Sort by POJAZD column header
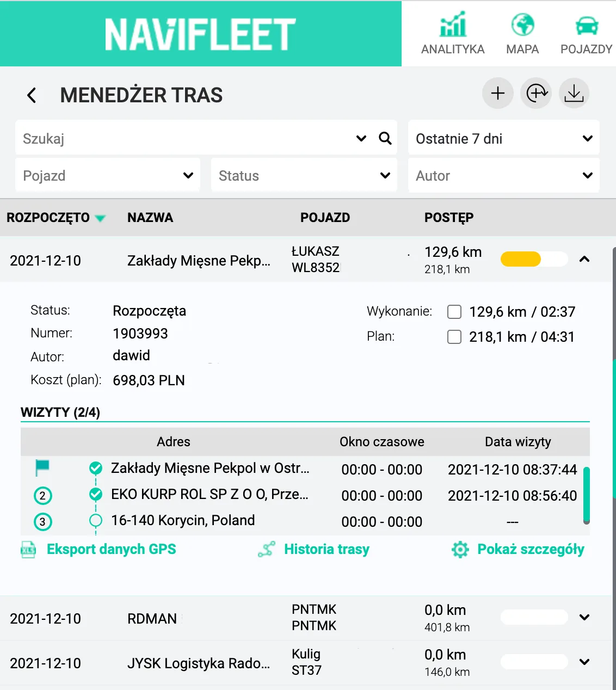 click(x=325, y=218)
